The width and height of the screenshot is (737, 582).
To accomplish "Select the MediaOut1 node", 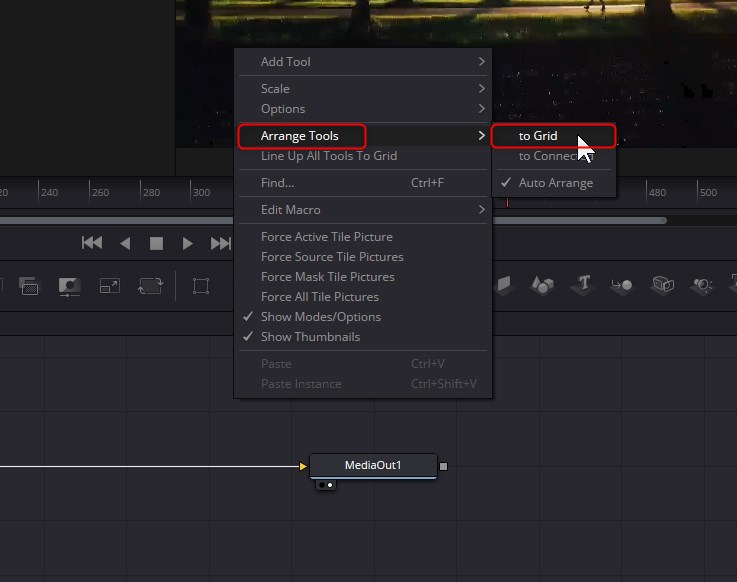I will point(373,465).
